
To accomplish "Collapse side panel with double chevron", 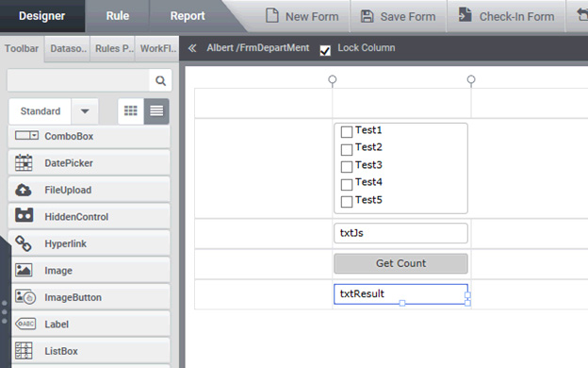I will tap(192, 48).
